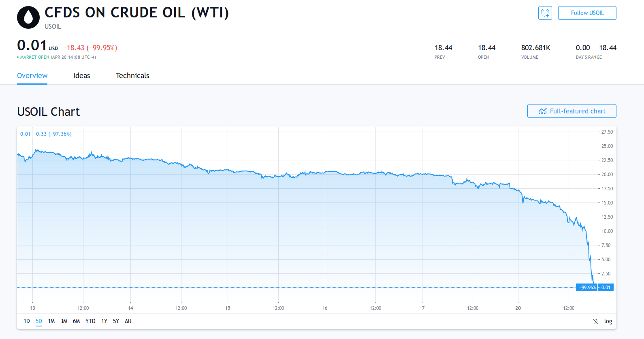Screen dimensions: 644x339
Task: Select the 1Y range
Action: click(x=104, y=321)
